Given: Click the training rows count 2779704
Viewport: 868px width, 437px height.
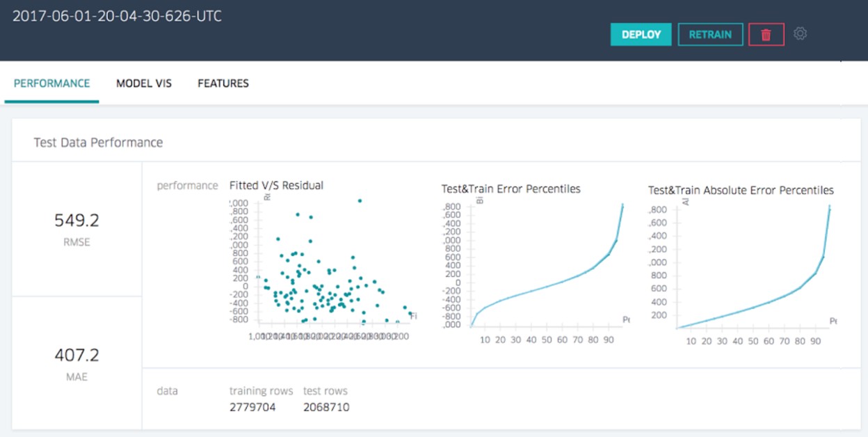Looking at the screenshot, I should pos(252,407).
